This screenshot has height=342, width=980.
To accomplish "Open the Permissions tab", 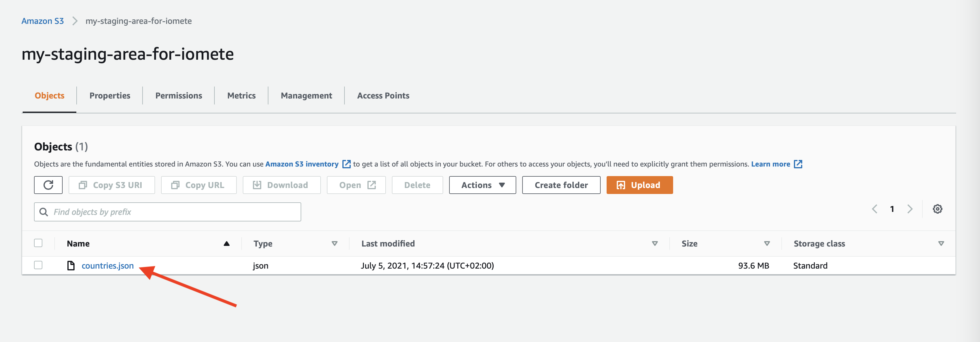I will (x=178, y=95).
